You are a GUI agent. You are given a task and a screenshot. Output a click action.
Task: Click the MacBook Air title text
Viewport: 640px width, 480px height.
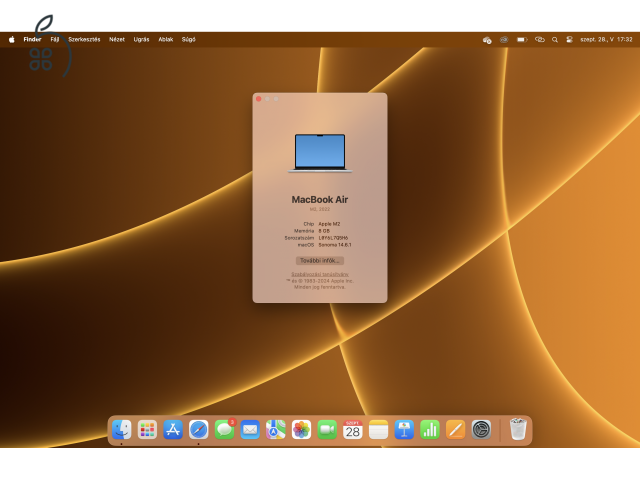320,200
